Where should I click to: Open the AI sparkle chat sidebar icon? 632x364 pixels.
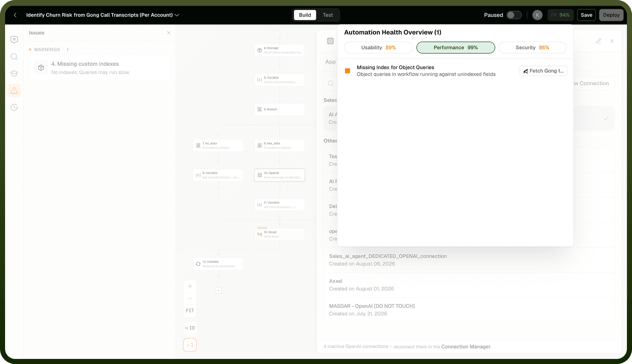(x=14, y=40)
